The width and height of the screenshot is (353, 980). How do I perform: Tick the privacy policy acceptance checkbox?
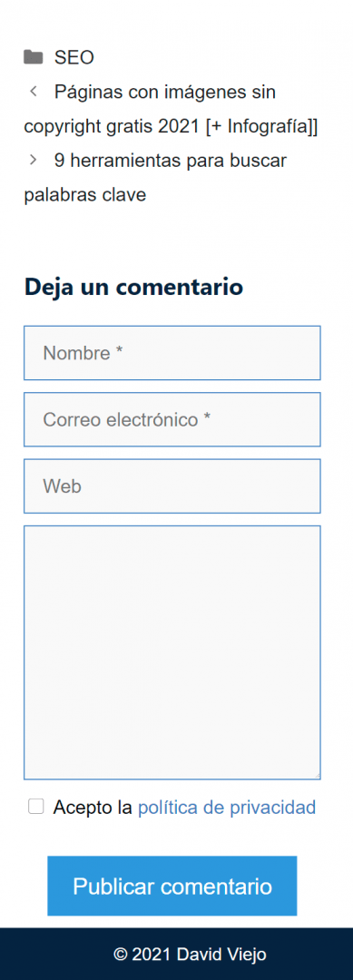coord(36,807)
